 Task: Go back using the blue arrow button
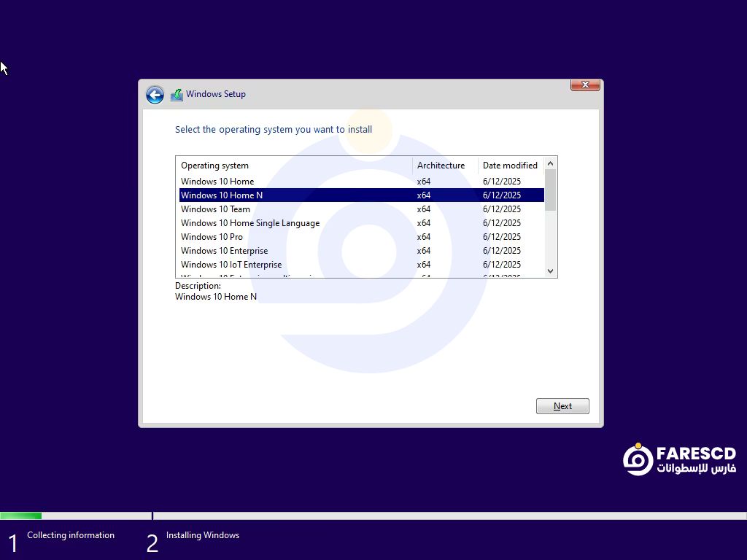[x=155, y=95]
